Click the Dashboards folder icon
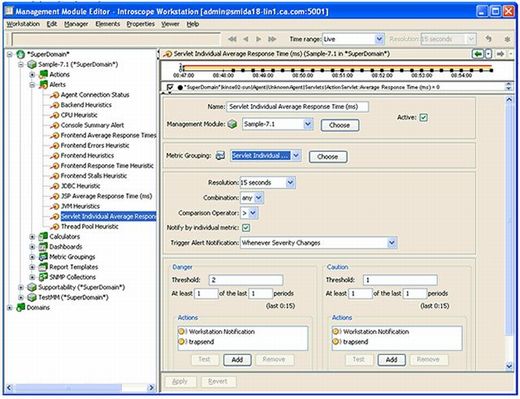The image size is (520, 399). pos(43,247)
